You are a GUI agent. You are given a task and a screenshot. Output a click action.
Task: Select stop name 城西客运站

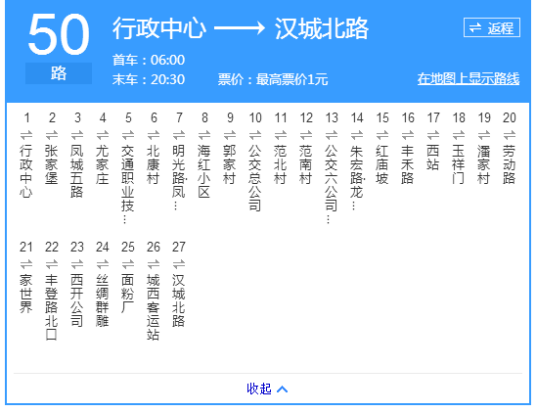point(153,307)
